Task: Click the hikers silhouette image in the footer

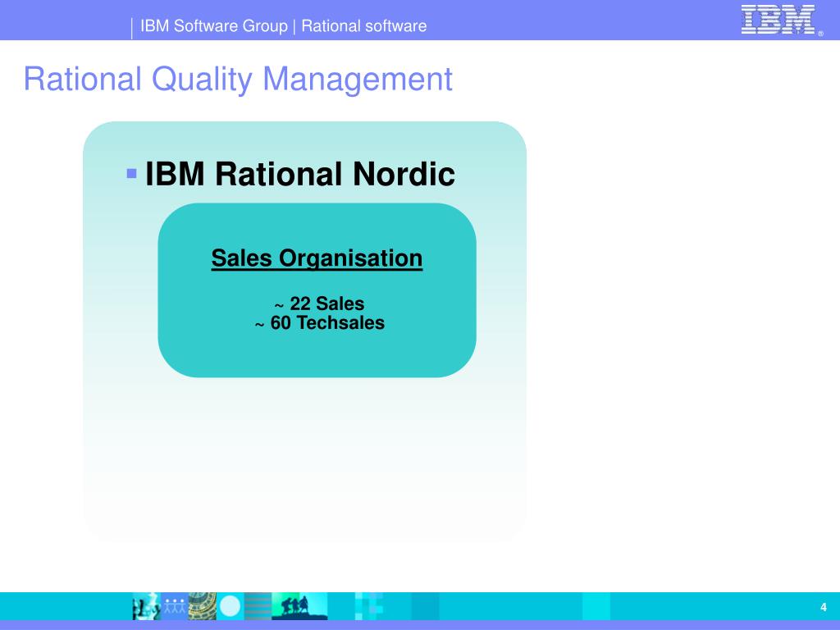Action: click(x=299, y=606)
